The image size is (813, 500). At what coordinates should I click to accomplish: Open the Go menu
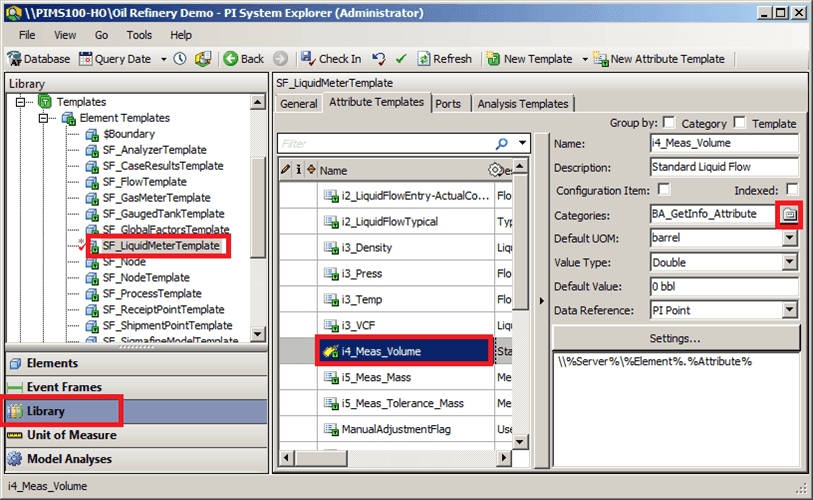(101, 35)
